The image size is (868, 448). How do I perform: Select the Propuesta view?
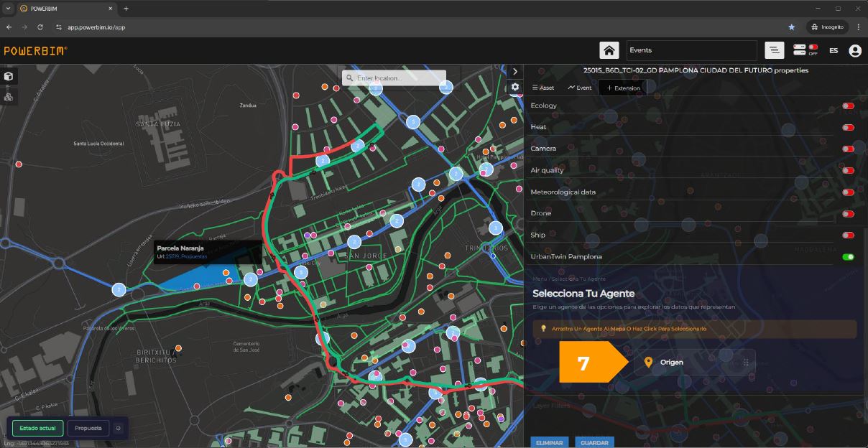(x=88, y=428)
